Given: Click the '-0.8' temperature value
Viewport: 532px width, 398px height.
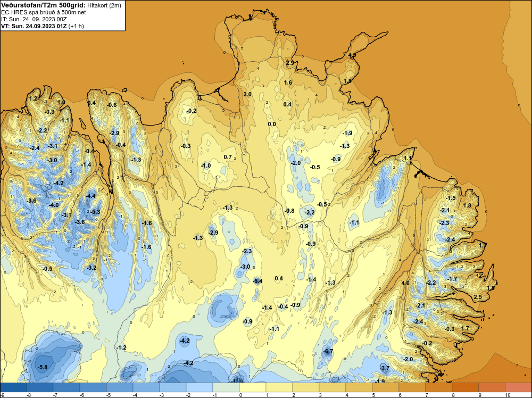Looking at the screenshot, I should pos(289,211).
